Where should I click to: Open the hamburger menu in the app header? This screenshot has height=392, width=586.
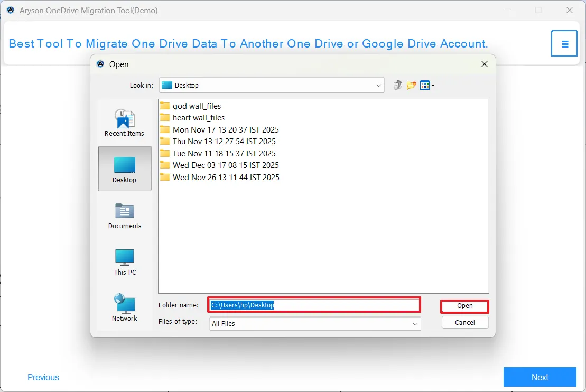564,43
